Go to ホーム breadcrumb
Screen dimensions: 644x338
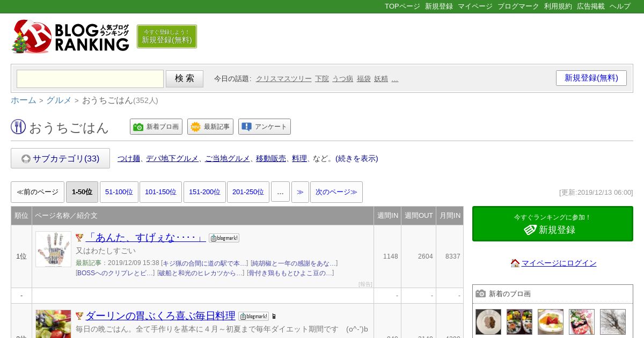coord(24,100)
